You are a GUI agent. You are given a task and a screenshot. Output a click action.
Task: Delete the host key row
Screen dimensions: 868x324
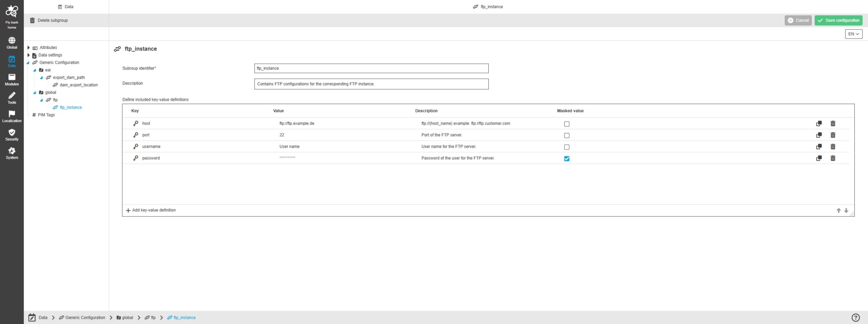(833, 124)
